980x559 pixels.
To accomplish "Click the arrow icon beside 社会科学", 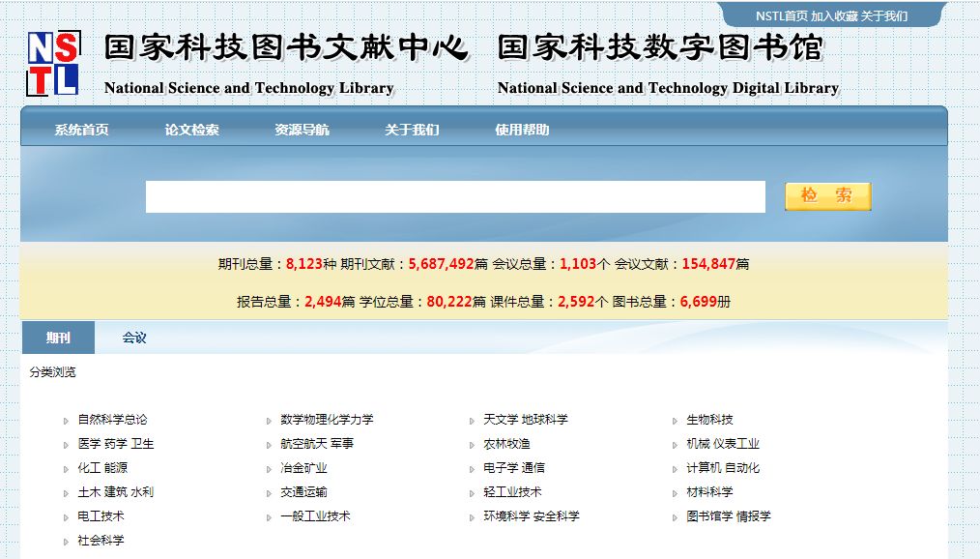I will click(x=66, y=542).
